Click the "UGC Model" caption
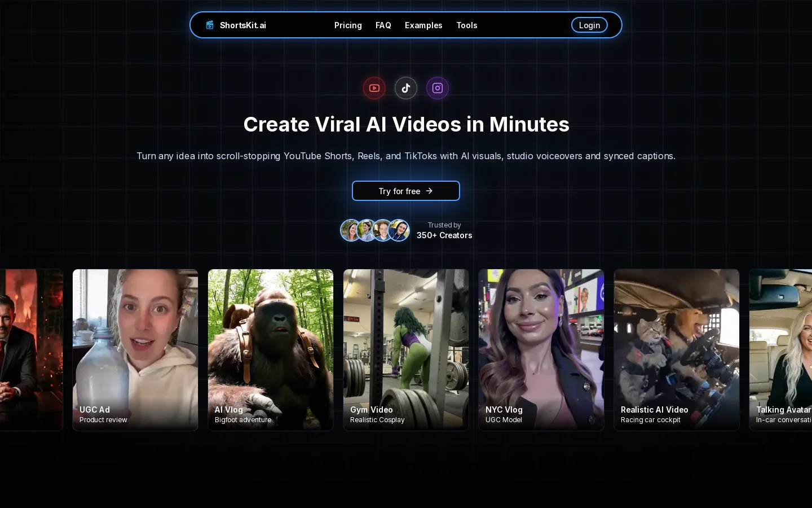The height and width of the screenshot is (508, 812). tap(504, 420)
